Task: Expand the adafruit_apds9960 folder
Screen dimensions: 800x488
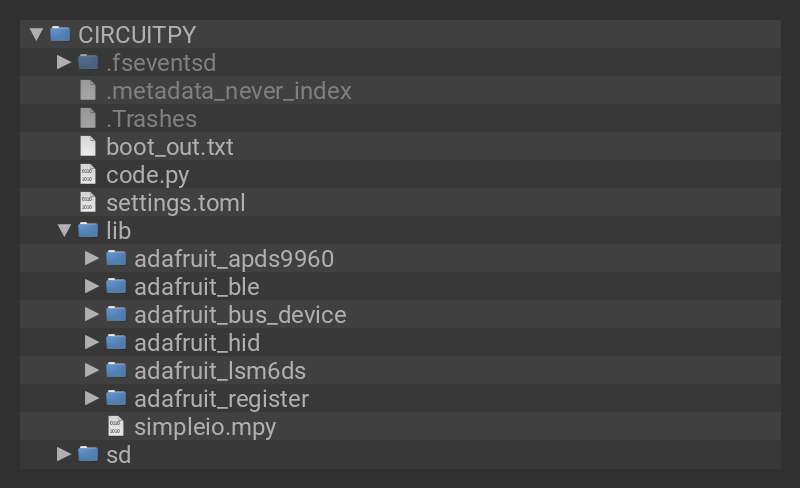Action: click(x=92, y=258)
